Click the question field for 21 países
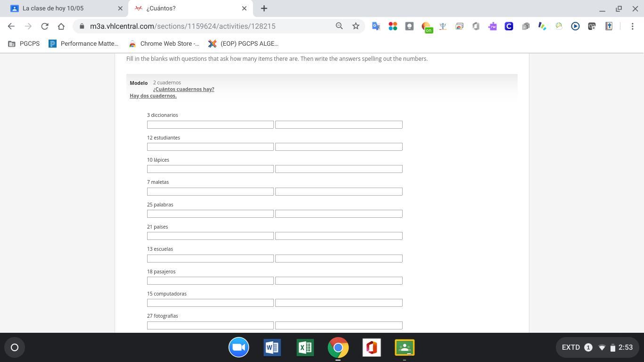The height and width of the screenshot is (362, 644). click(x=210, y=236)
